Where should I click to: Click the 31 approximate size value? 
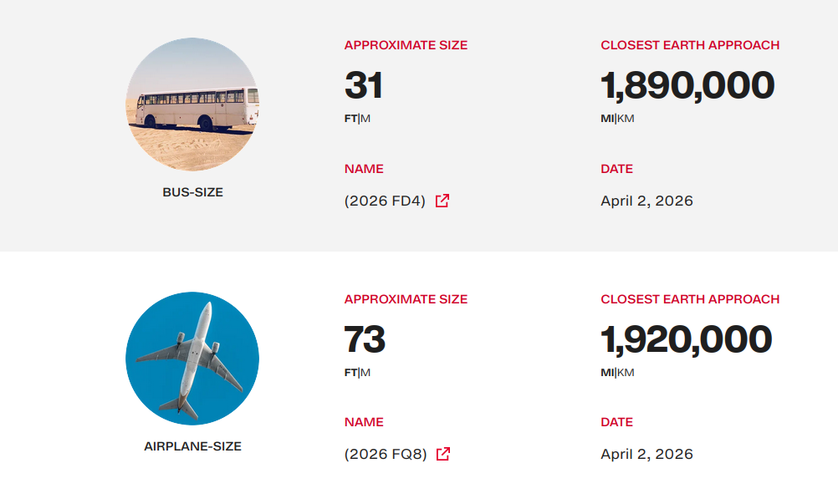[x=364, y=85]
